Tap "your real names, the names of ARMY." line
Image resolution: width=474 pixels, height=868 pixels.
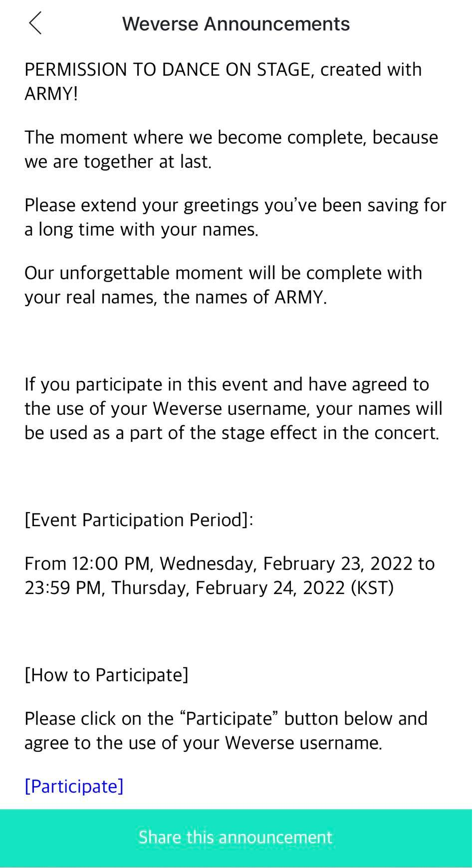click(x=176, y=297)
